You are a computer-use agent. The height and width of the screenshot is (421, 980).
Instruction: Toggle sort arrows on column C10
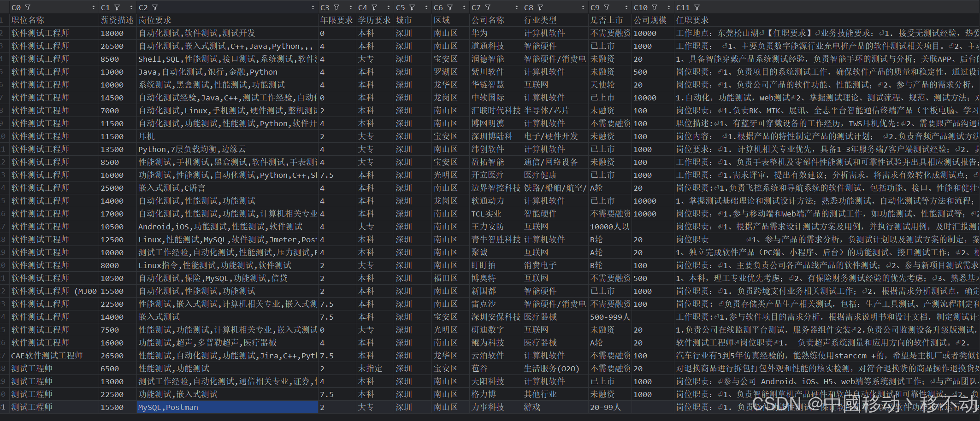click(669, 7)
